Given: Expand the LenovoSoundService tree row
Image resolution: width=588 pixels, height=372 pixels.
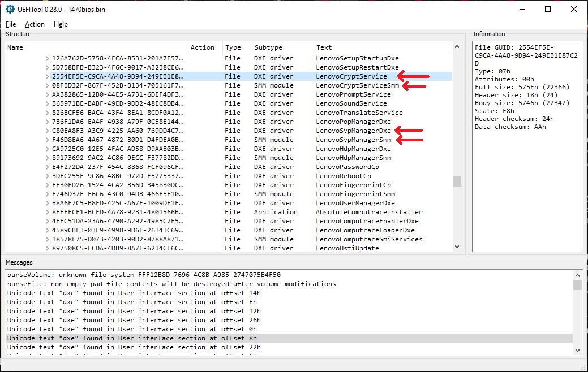Looking at the screenshot, I should (47, 103).
